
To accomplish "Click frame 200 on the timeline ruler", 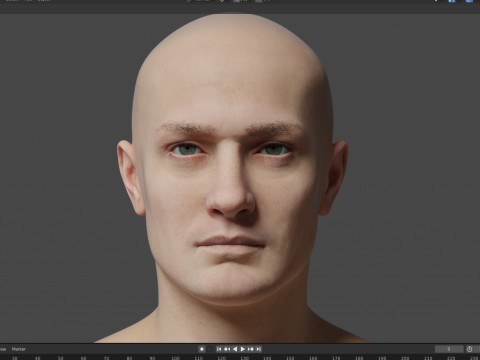I will point(405,358).
